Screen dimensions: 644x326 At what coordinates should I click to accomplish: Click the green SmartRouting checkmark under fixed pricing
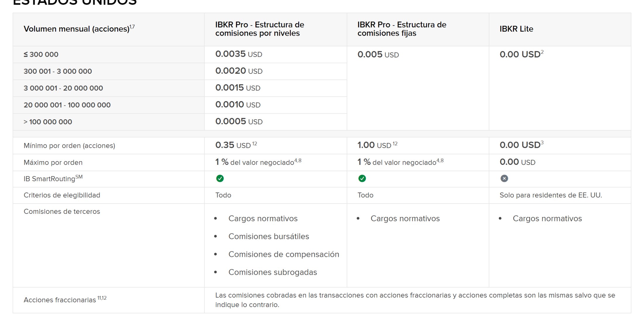pos(362,178)
